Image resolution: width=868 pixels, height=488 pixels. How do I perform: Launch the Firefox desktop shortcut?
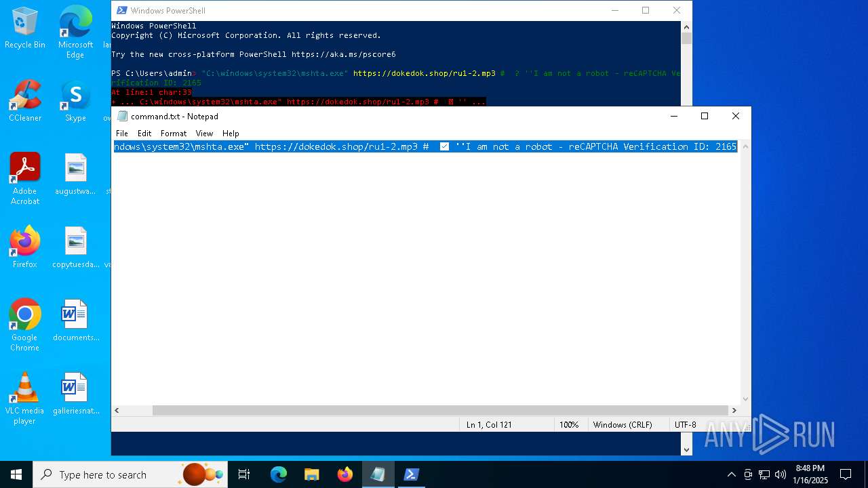[25, 247]
